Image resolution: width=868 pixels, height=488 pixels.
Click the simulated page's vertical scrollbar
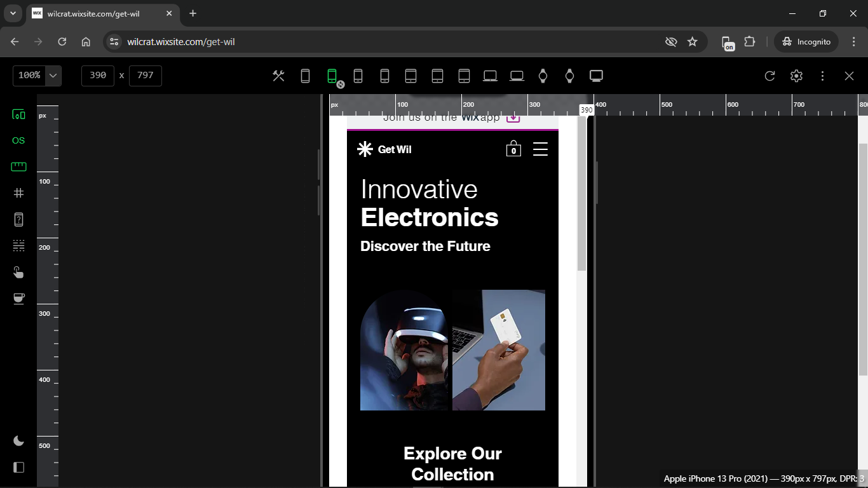[581, 194]
